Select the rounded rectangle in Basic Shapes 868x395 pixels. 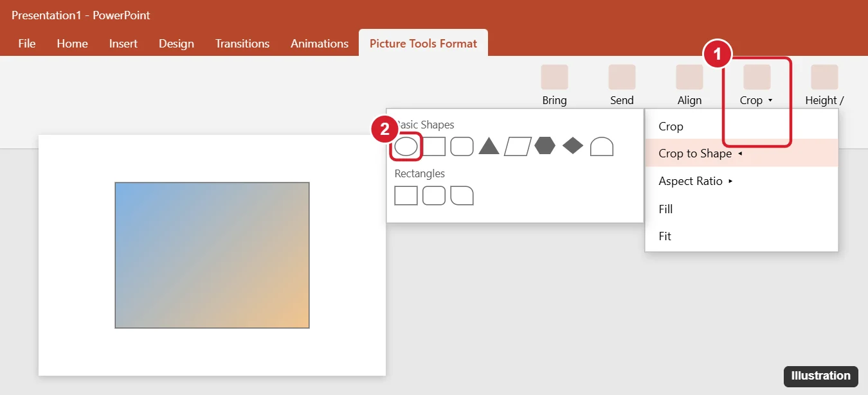coord(462,146)
